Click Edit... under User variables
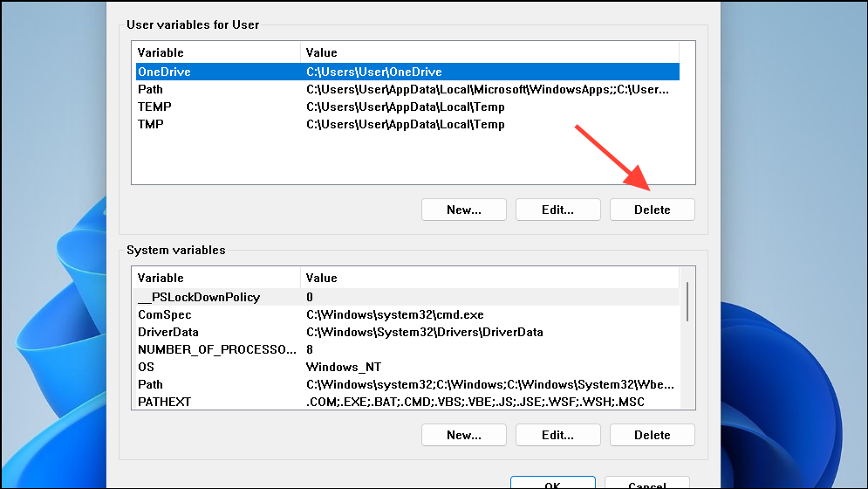 [558, 210]
